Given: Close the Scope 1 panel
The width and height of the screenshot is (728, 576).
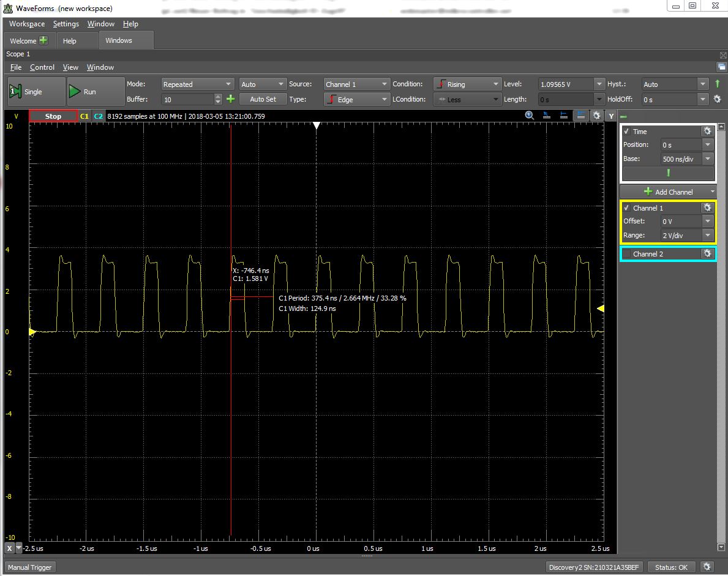Looking at the screenshot, I should [x=723, y=54].
